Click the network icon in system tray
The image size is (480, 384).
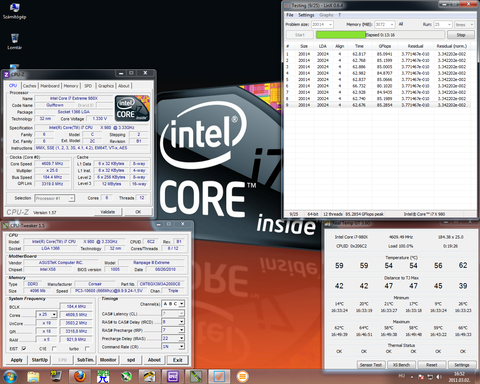[x=430, y=377]
